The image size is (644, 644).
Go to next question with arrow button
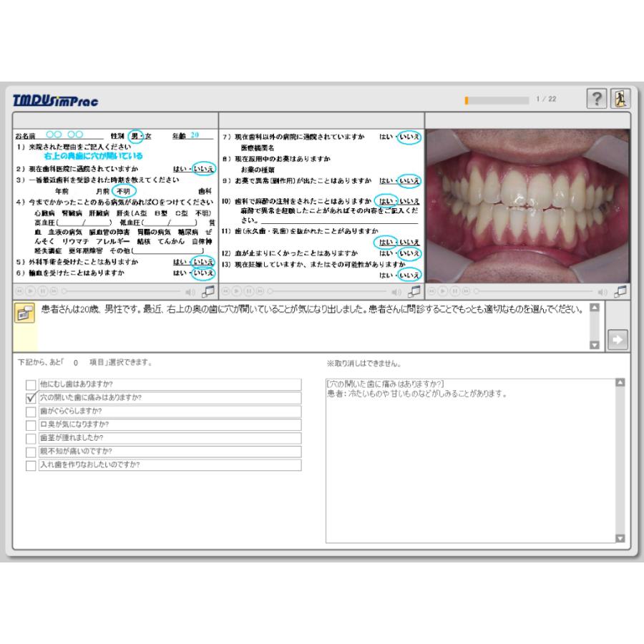[x=618, y=340]
